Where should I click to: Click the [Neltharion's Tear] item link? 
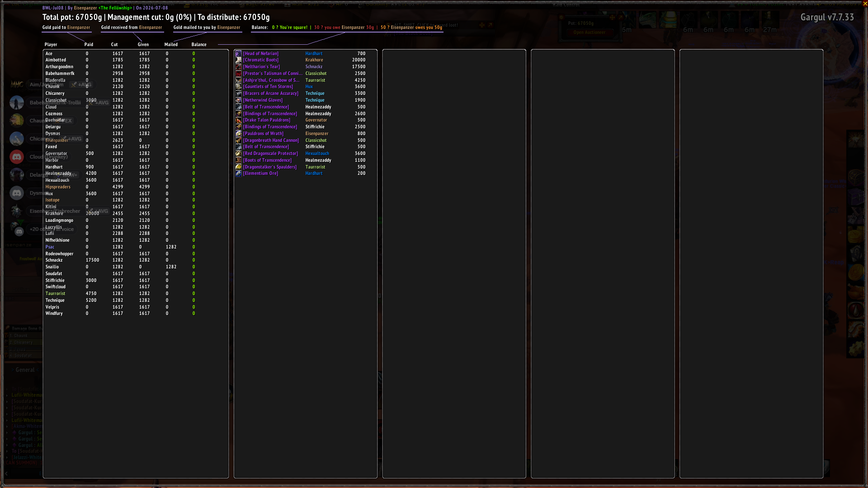[x=262, y=67]
